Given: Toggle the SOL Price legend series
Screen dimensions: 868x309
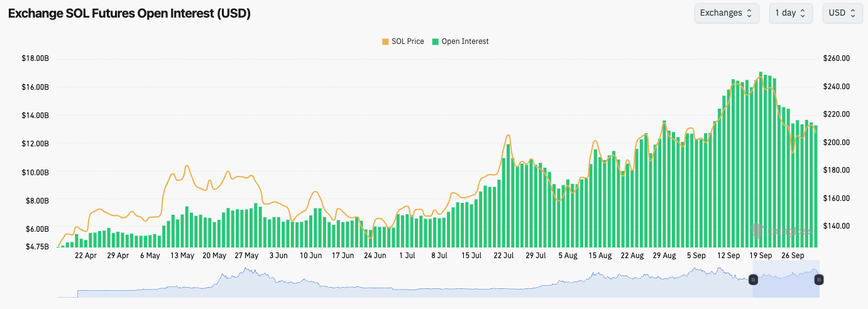Looking at the screenshot, I should point(403,41).
